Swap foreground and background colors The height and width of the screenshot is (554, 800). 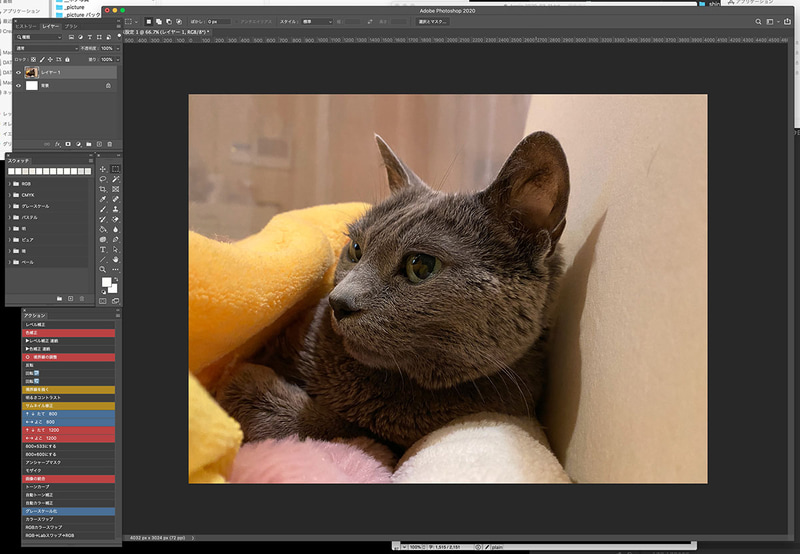pyautogui.click(x=115, y=280)
